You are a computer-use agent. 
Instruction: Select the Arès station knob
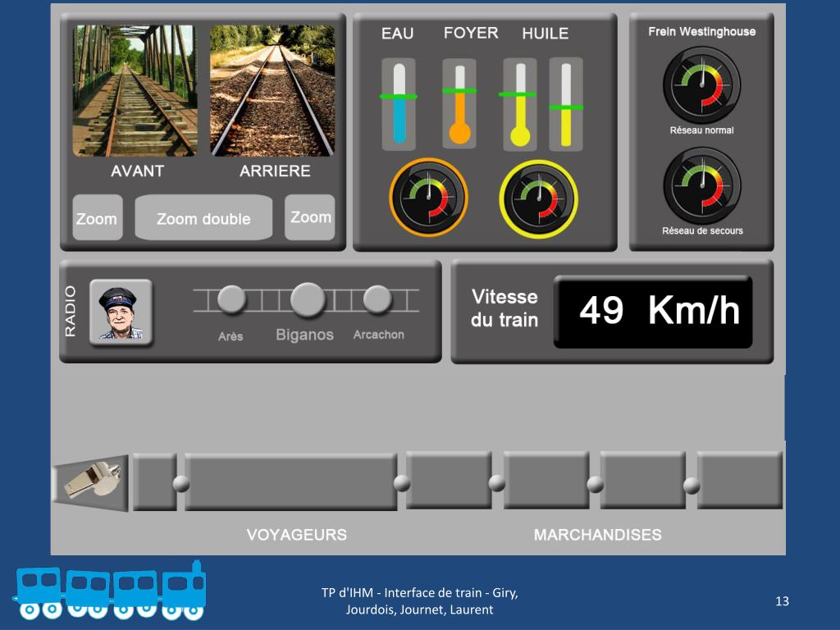231,299
